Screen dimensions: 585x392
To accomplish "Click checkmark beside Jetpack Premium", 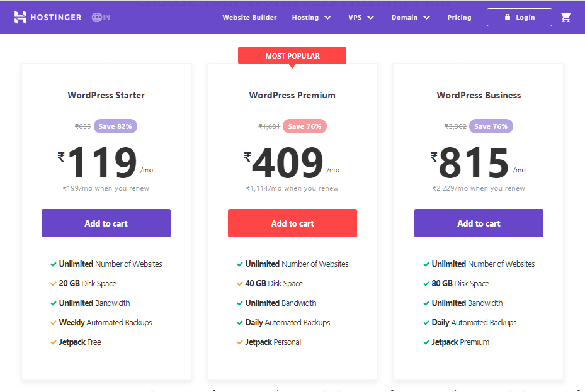I will click(x=426, y=342).
